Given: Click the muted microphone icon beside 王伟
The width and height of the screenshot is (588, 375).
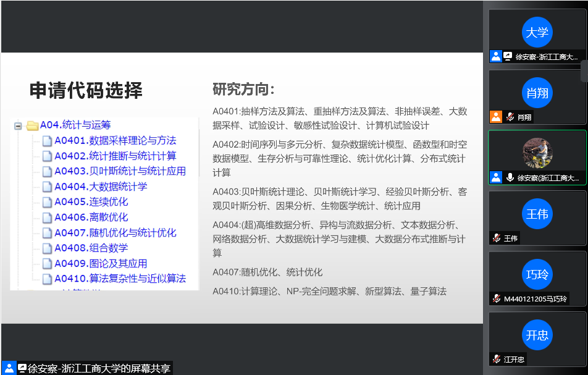Looking at the screenshot, I should [x=496, y=238].
